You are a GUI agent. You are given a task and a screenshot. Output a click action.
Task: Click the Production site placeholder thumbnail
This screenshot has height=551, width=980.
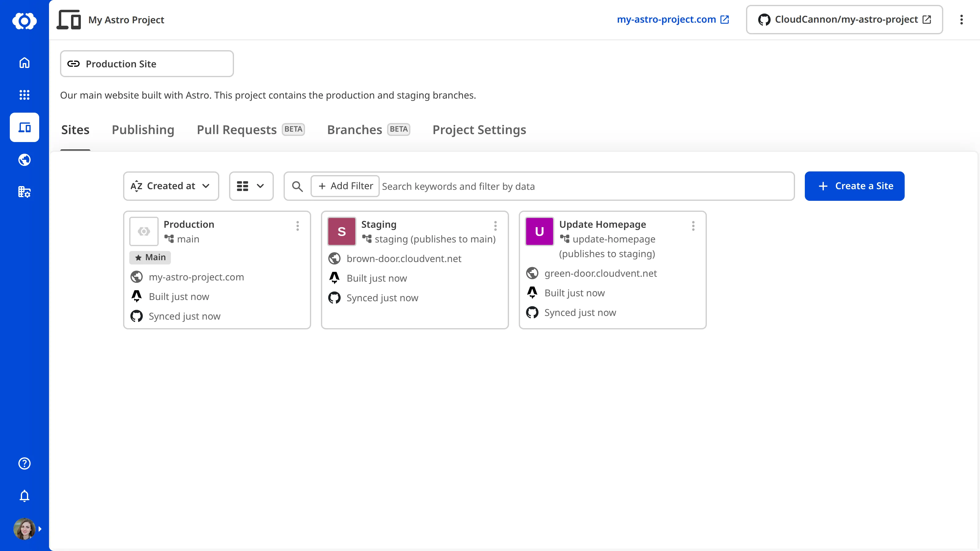coord(144,231)
